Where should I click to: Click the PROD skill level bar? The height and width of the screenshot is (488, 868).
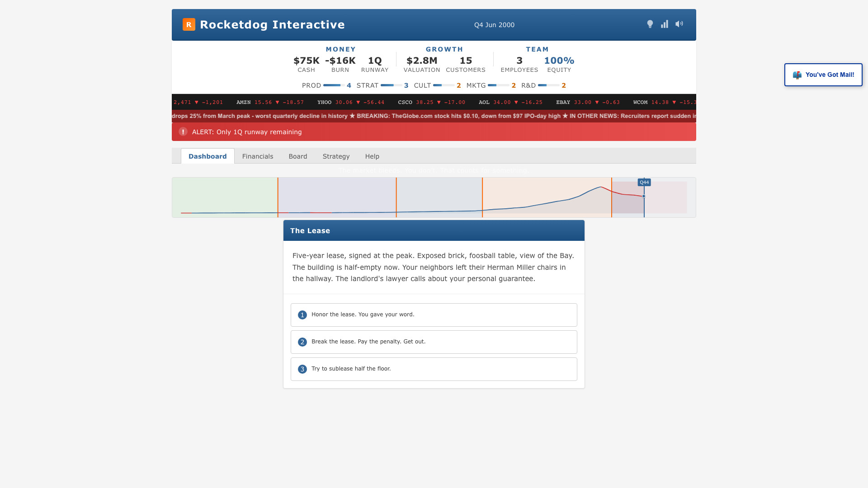click(334, 85)
